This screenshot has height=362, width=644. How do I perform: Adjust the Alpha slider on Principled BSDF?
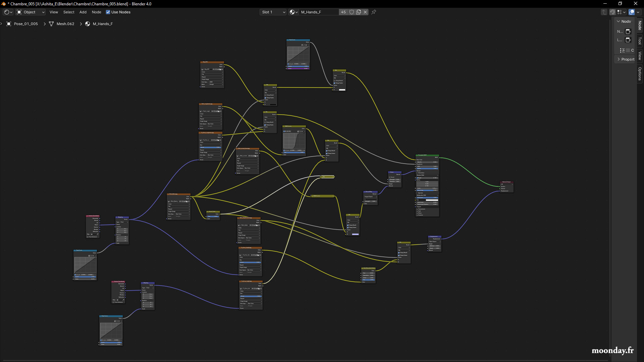point(427,169)
